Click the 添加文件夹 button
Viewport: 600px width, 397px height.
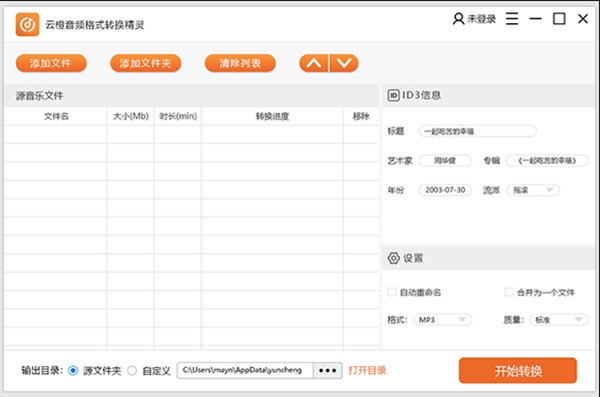[x=145, y=63]
